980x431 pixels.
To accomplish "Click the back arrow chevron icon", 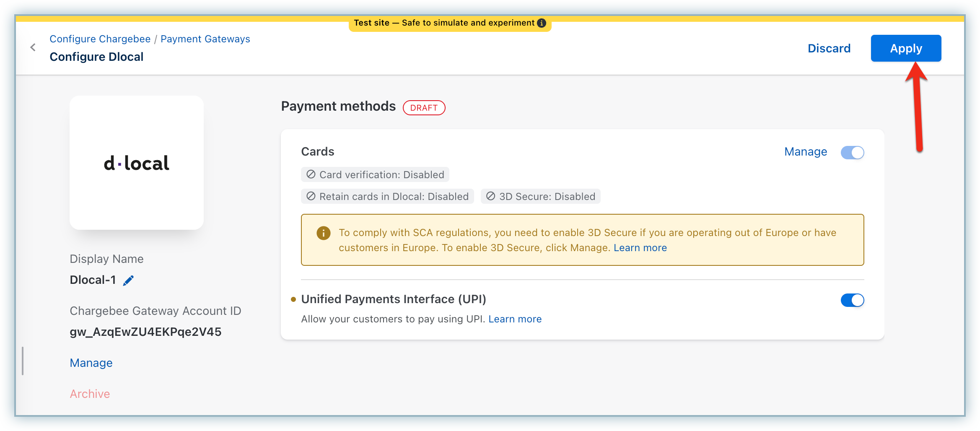I will click(33, 47).
